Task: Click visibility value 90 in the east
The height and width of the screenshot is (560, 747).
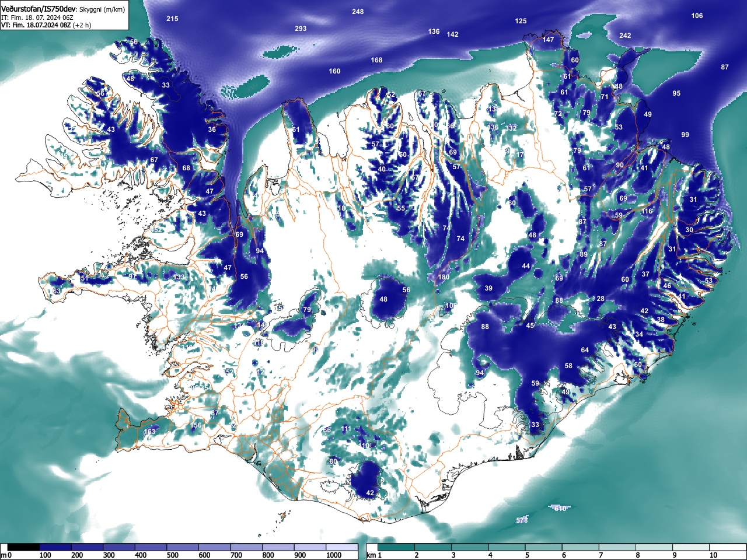Action: [620, 165]
